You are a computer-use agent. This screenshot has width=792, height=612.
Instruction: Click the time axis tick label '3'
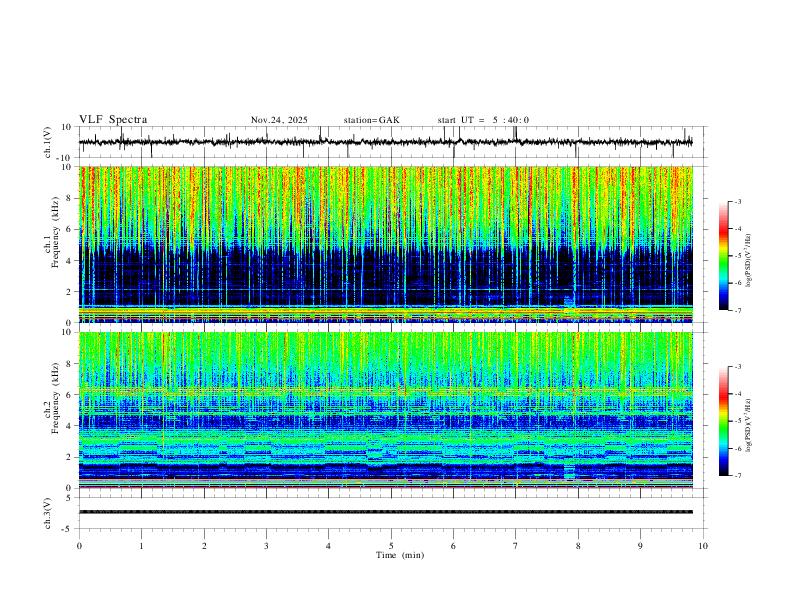pyautogui.click(x=266, y=546)
